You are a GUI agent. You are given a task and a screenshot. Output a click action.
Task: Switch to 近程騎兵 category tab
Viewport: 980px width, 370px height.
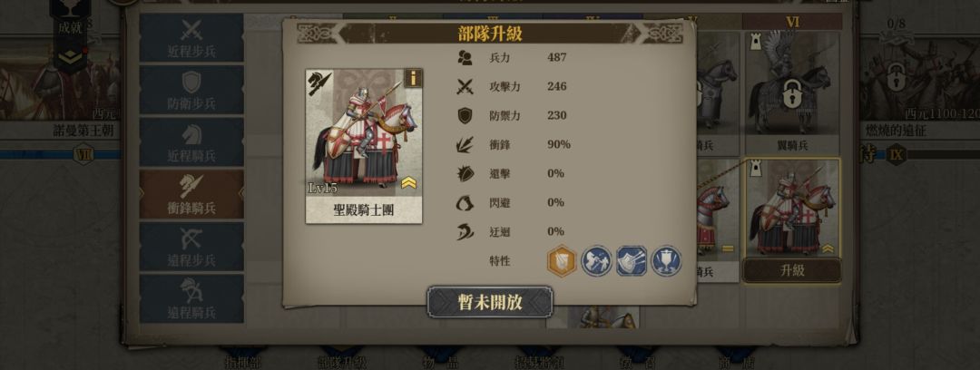click(x=191, y=141)
